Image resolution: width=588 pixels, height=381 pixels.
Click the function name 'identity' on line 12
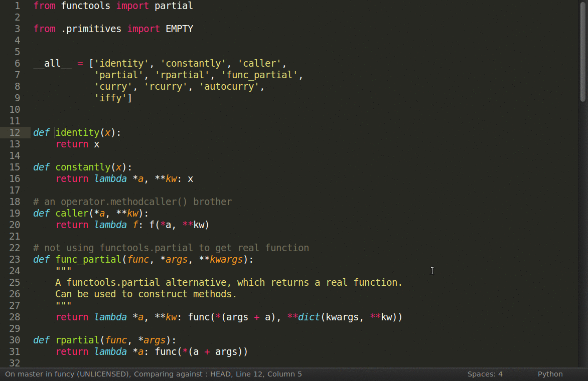(x=78, y=133)
